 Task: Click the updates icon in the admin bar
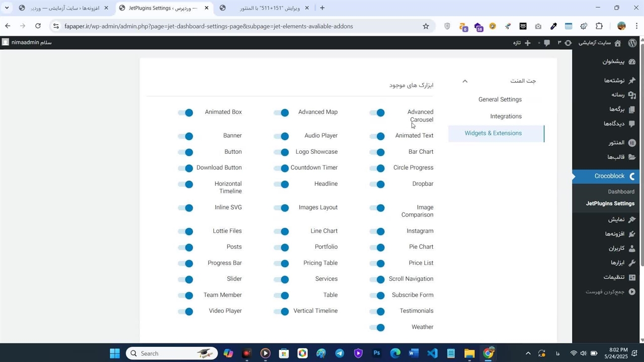[x=568, y=43]
